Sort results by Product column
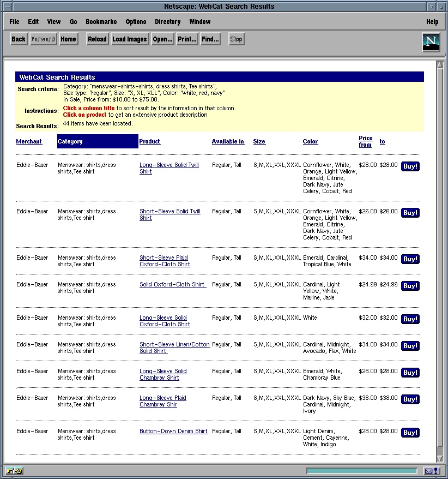Screen dimensions: 448x479 tap(149, 141)
